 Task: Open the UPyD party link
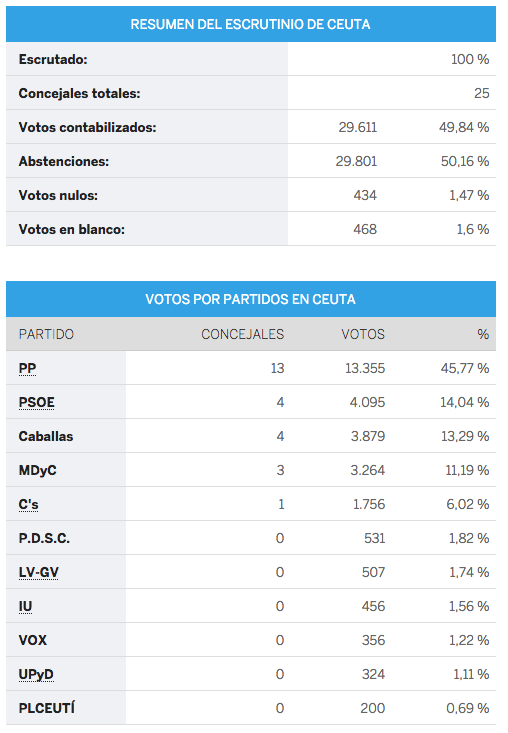click(x=36, y=674)
